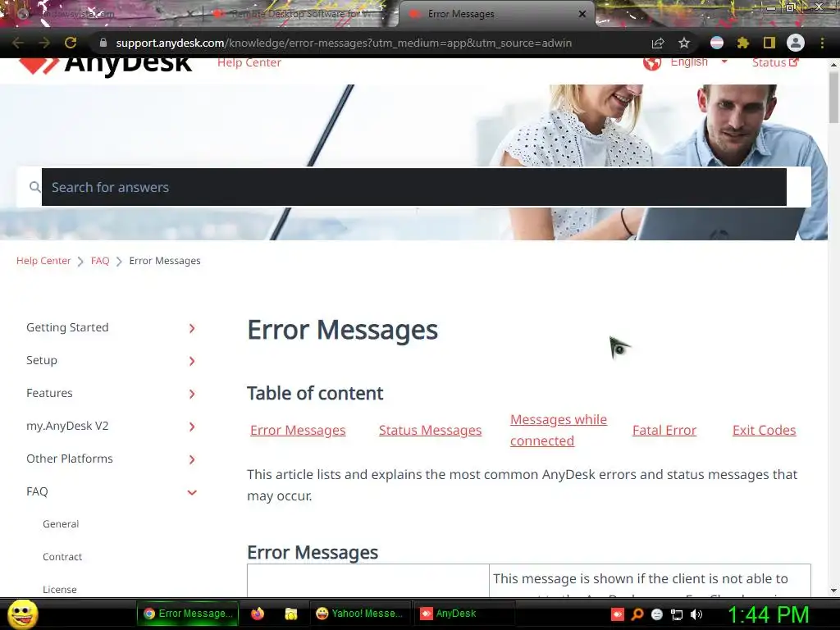Image resolution: width=840 pixels, height=630 pixels.
Task: Close the Error Messages tab
Action: (x=582, y=14)
